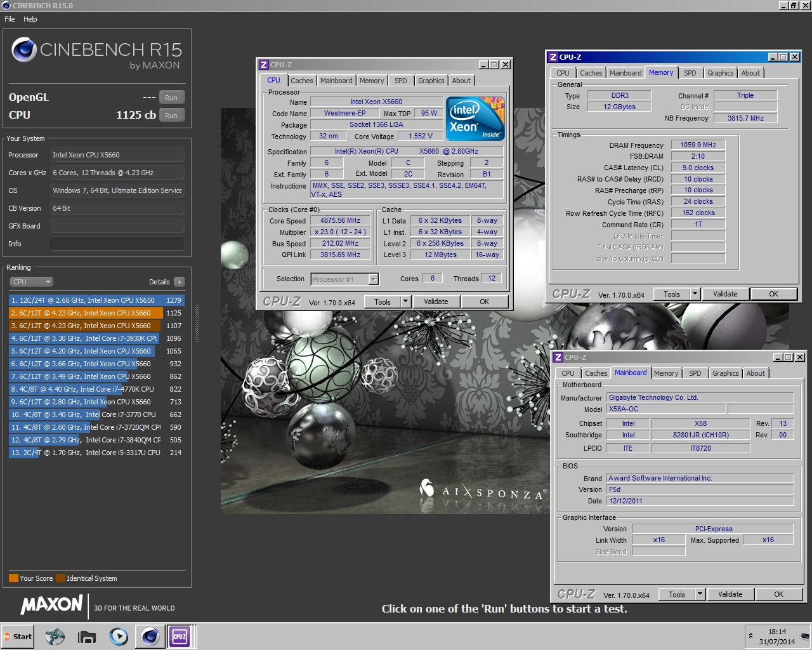Switch to SPD tab in Mainboard CPU-Z window
This screenshot has width=812, height=650.
(x=695, y=373)
